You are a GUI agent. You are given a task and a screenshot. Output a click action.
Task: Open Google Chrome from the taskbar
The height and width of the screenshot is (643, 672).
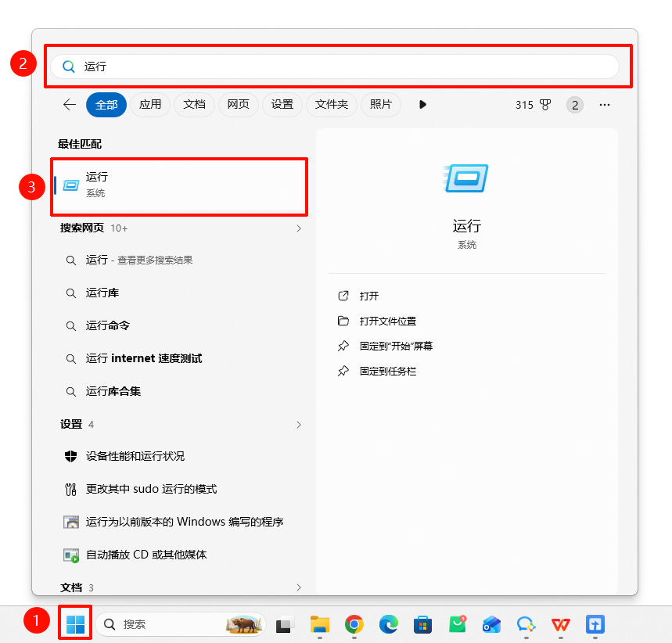coord(354,624)
